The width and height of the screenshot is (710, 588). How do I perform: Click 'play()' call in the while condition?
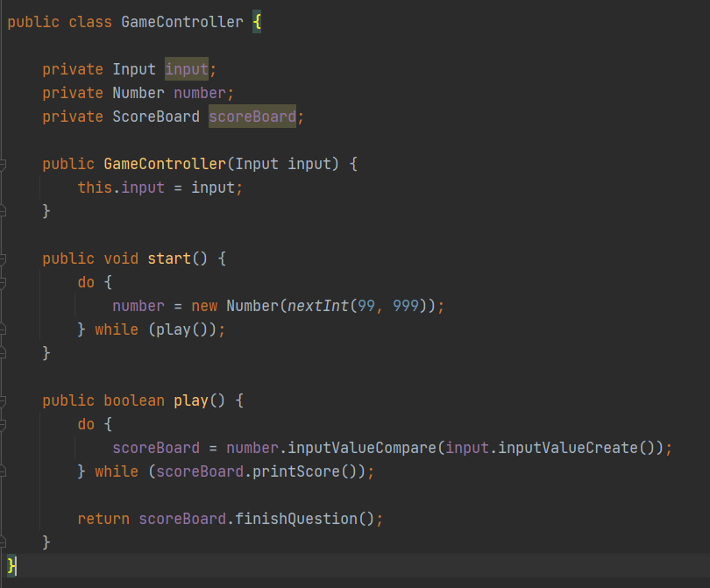point(182,329)
